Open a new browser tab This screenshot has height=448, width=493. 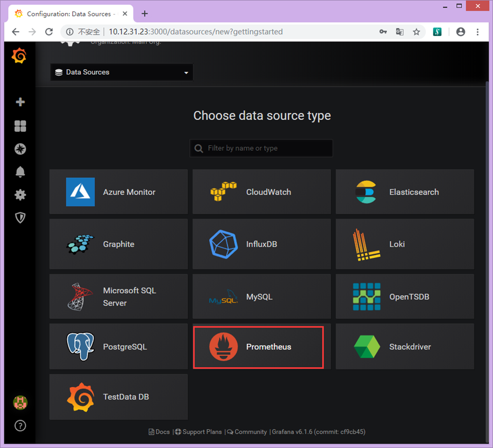145,13
